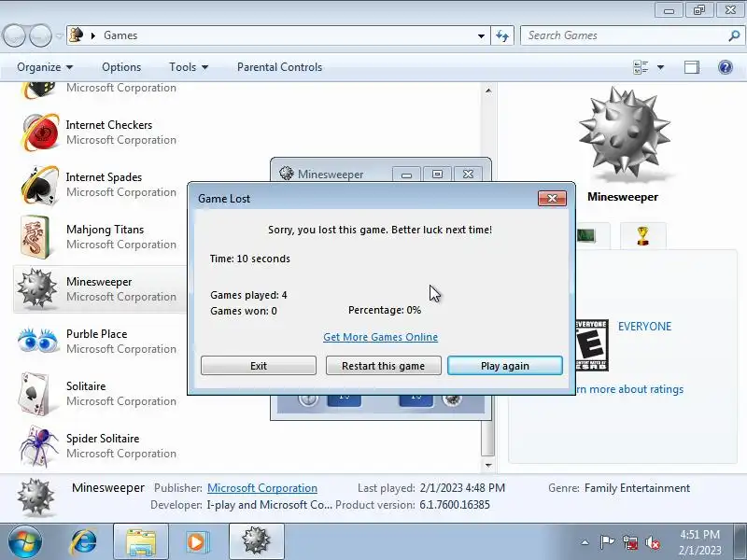
Task: Open Parental Controls
Action: (x=279, y=67)
